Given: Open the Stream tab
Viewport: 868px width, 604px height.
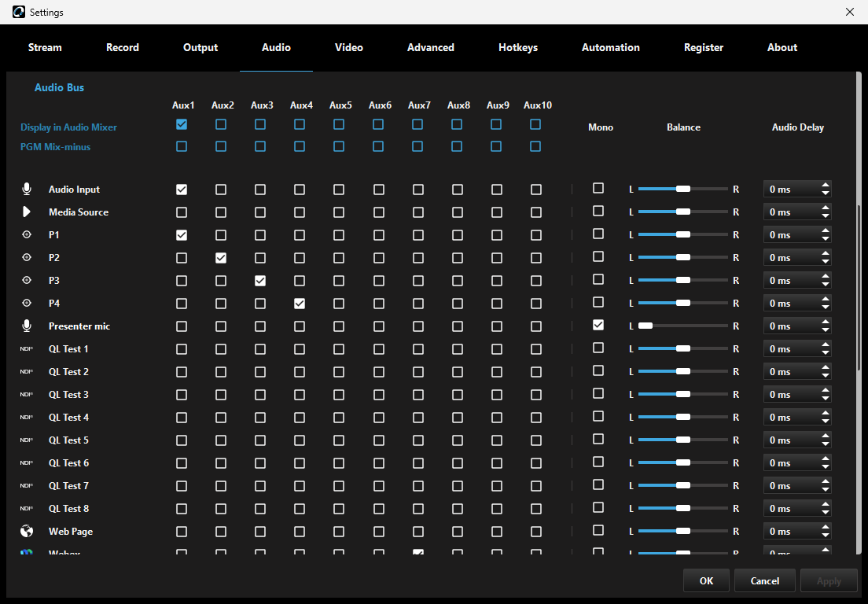Looking at the screenshot, I should click(x=45, y=48).
